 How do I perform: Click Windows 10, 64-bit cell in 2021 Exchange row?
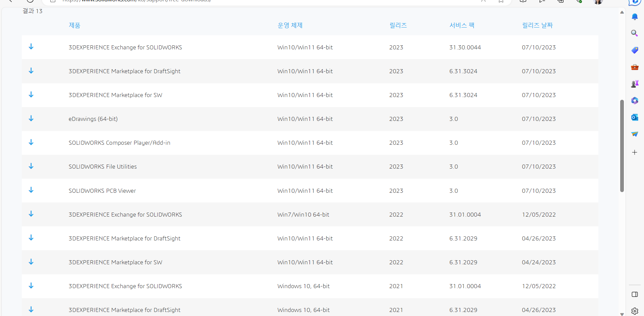(304, 286)
